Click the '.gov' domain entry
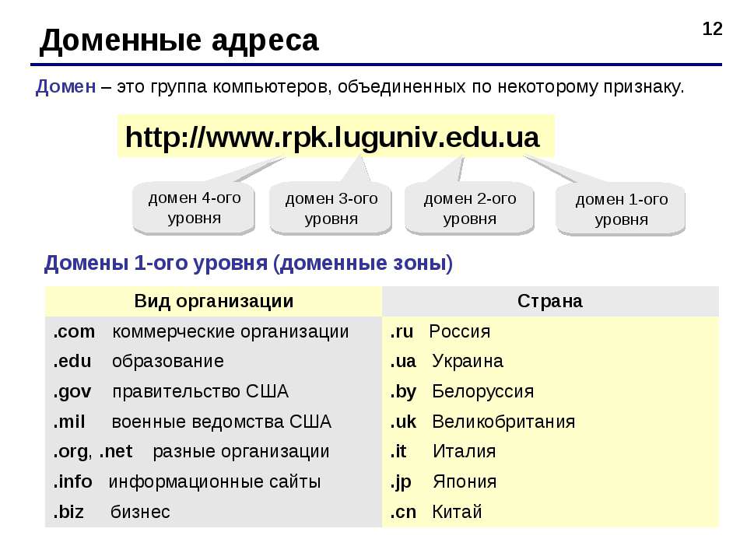This screenshot has width=747, height=560. pyautogui.click(x=72, y=392)
